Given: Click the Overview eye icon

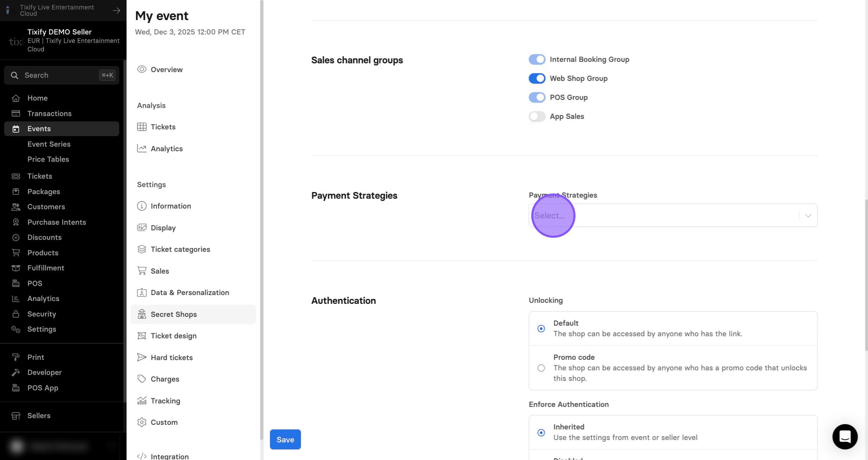Looking at the screenshot, I should [x=142, y=69].
